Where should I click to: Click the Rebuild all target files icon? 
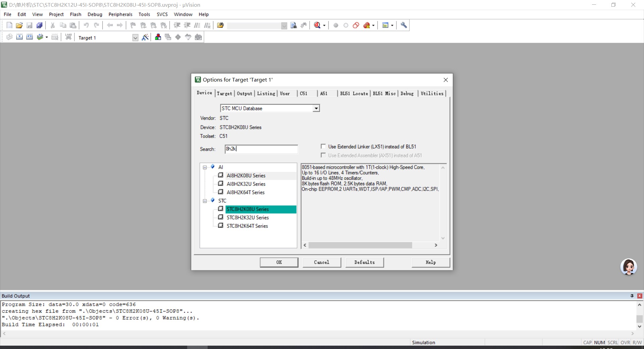(30, 37)
